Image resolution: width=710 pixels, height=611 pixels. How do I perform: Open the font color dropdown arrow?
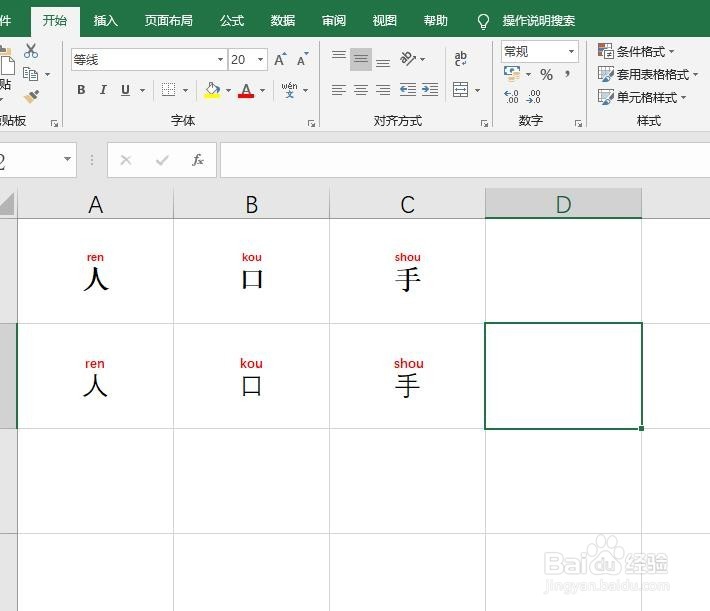[262, 90]
